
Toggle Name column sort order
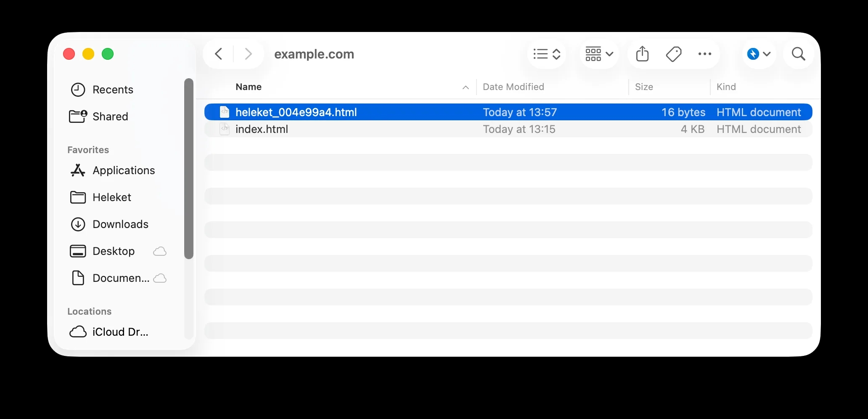248,87
